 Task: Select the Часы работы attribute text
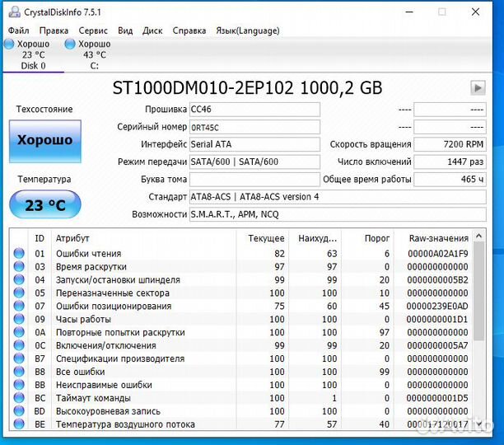(83, 319)
